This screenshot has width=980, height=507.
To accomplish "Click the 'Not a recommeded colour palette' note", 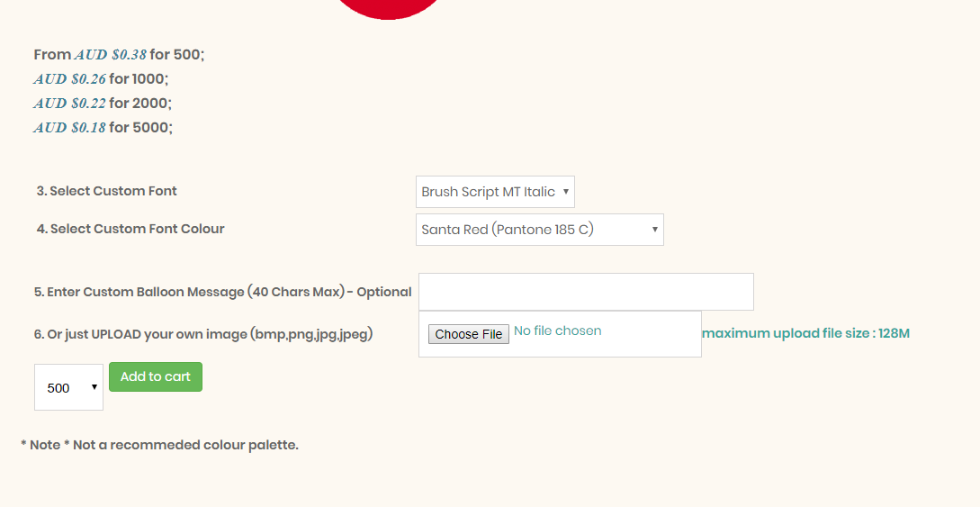I will (159, 445).
